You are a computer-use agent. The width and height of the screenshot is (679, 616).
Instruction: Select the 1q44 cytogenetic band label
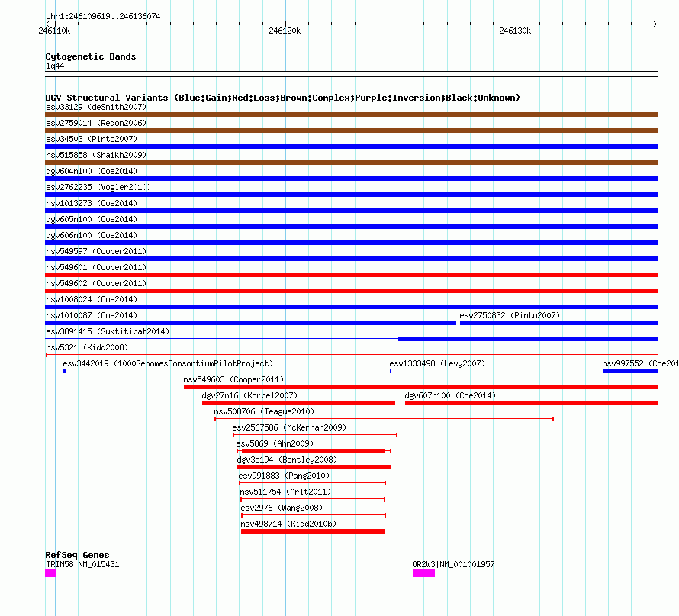click(55, 66)
